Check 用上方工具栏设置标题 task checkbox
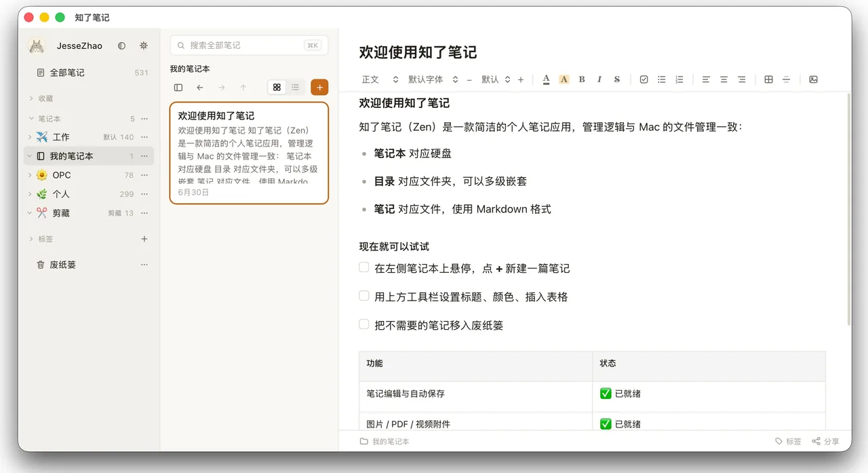This screenshot has width=868, height=473. click(x=364, y=296)
